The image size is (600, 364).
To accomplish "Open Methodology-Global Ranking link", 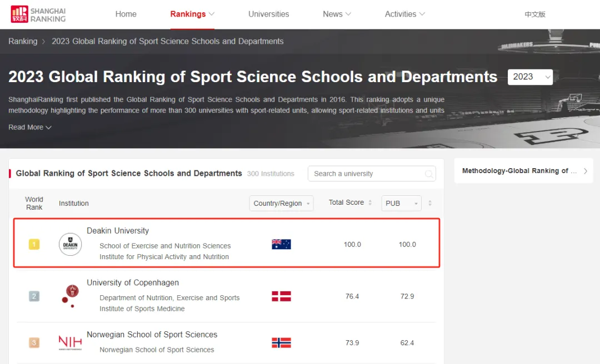I will click(x=519, y=171).
